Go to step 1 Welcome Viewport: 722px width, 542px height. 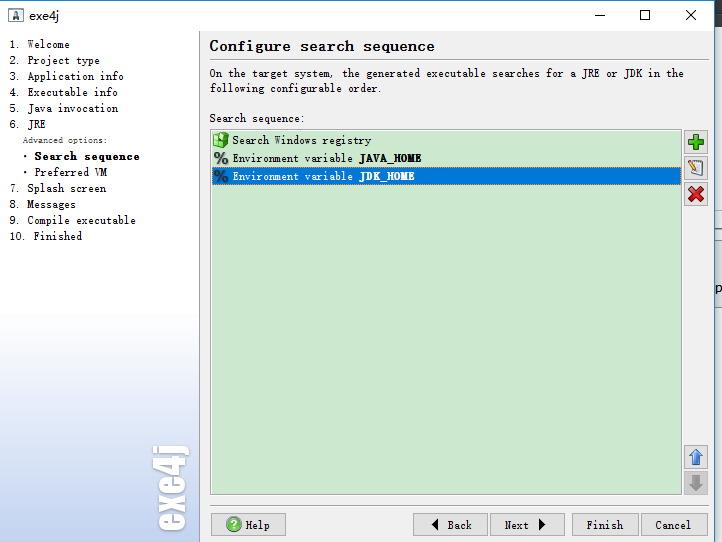[x=40, y=44]
